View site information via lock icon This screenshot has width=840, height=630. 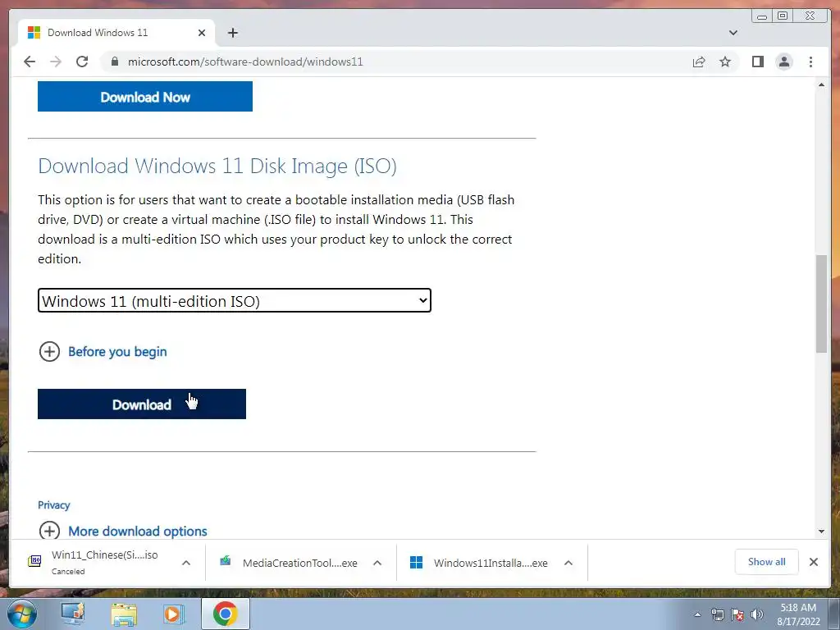click(114, 62)
